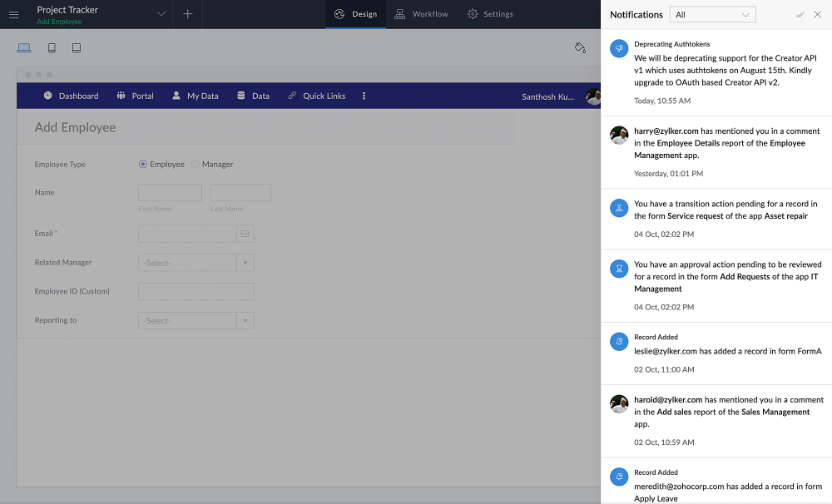Viewport: 832px width, 504px height.
Task: Expand the Related Manager dropdown
Action: (245, 263)
